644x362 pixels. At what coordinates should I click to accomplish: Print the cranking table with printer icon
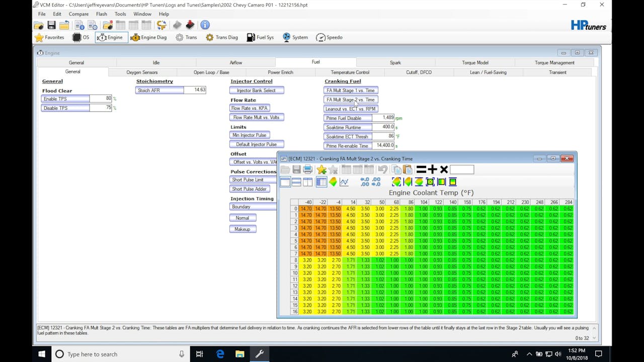(307, 169)
